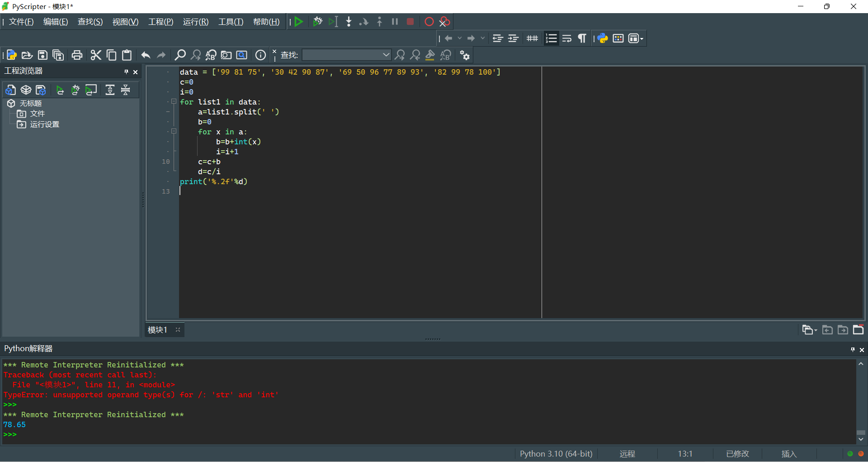
Task: Click the green Run script button
Action: pyautogui.click(x=298, y=22)
